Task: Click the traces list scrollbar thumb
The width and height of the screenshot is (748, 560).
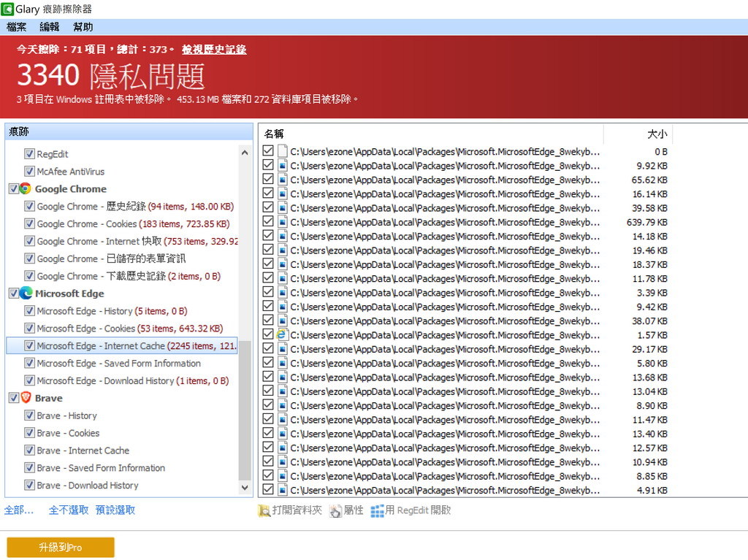Action: pos(245,410)
